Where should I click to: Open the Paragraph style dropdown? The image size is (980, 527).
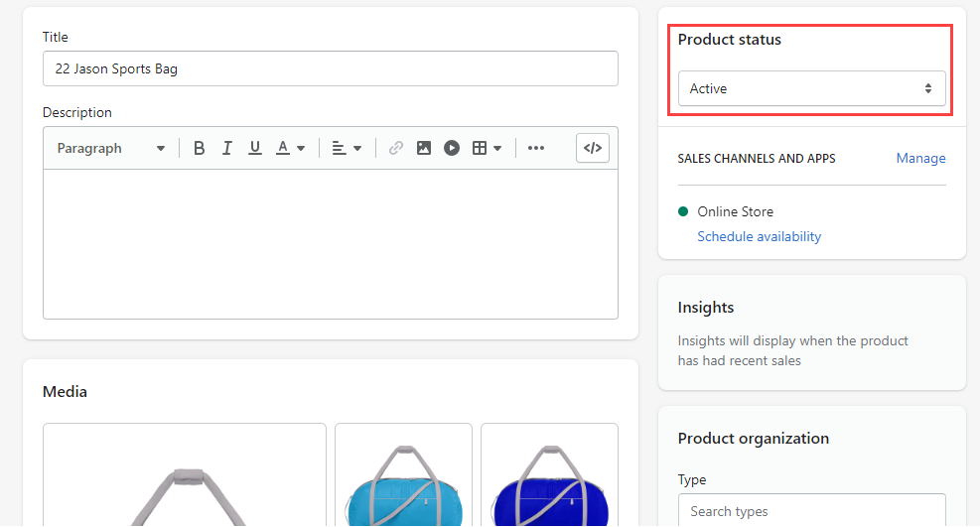tap(111, 148)
